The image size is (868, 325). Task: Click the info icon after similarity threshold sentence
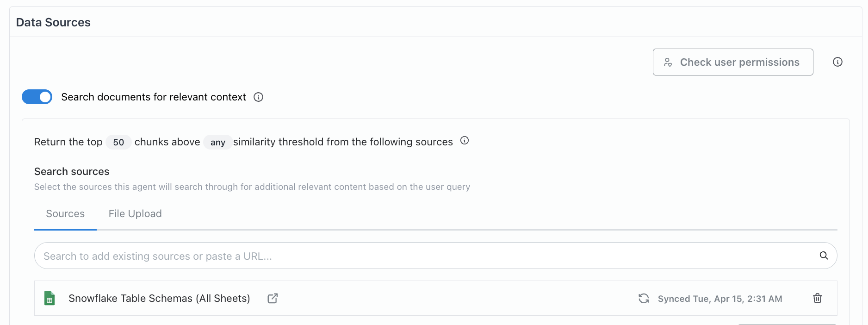click(465, 141)
